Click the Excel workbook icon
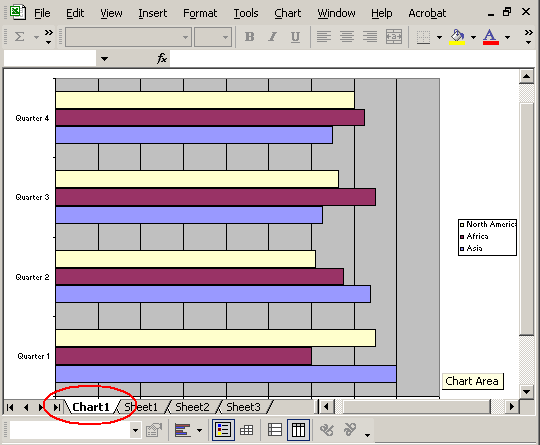This screenshot has height=445, width=540. point(17,12)
